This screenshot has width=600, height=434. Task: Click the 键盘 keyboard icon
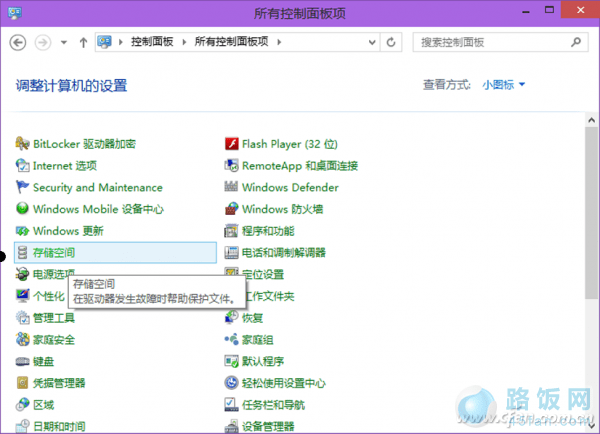coord(22,361)
